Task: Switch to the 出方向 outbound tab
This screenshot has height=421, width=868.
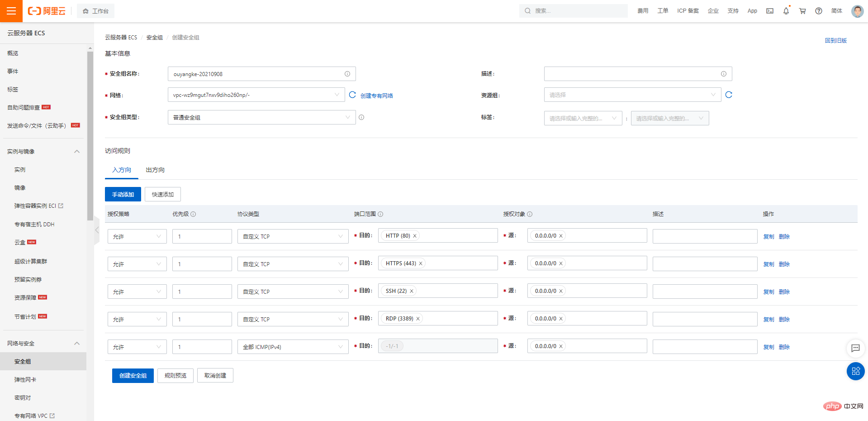Action: tap(155, 170)
